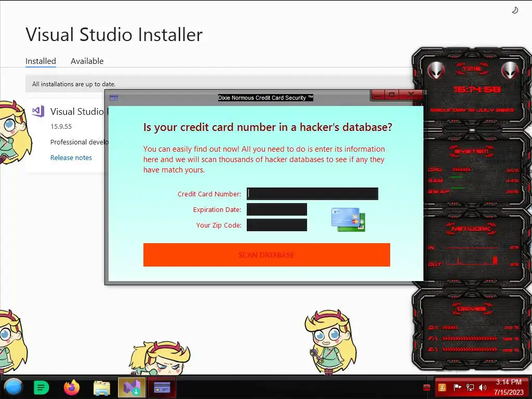Viewport: 532px width, 399px height.
Task: Click "Is your credit card number" heading
Action: pos(268,127)
